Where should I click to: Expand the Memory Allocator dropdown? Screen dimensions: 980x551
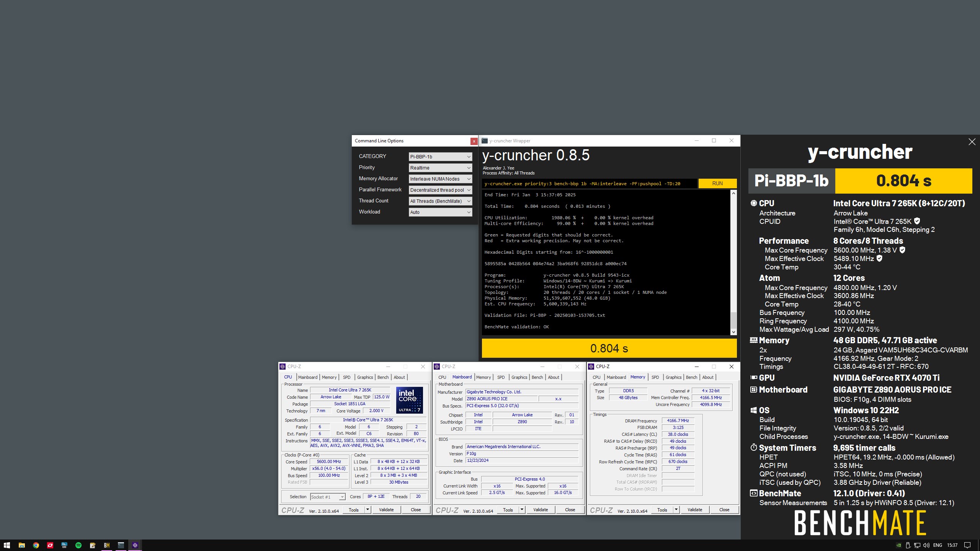coord(440,179)
